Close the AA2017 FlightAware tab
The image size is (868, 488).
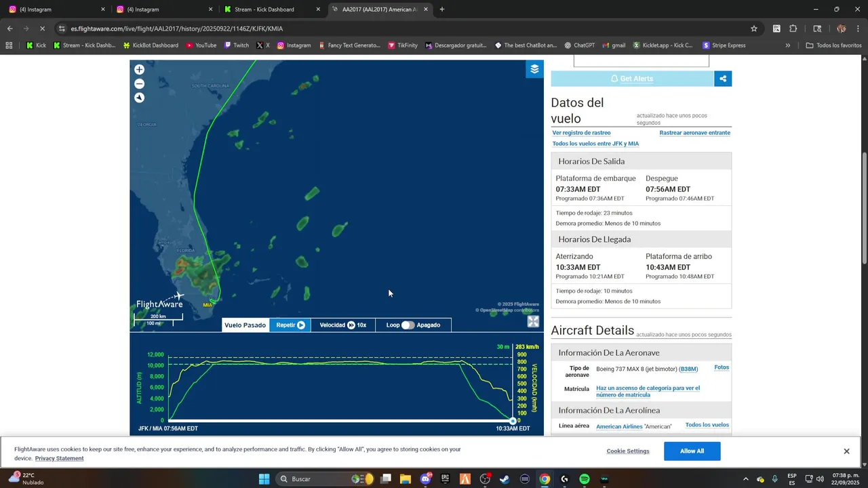coord(426,9)
